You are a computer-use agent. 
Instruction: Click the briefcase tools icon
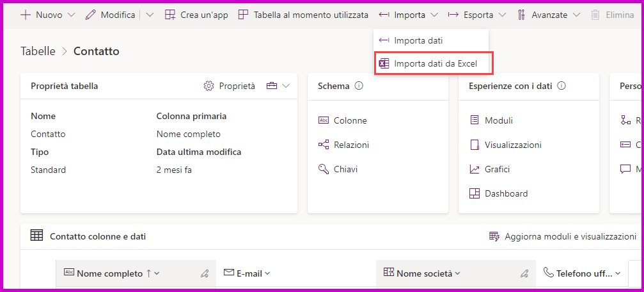[x=272, y=86]
